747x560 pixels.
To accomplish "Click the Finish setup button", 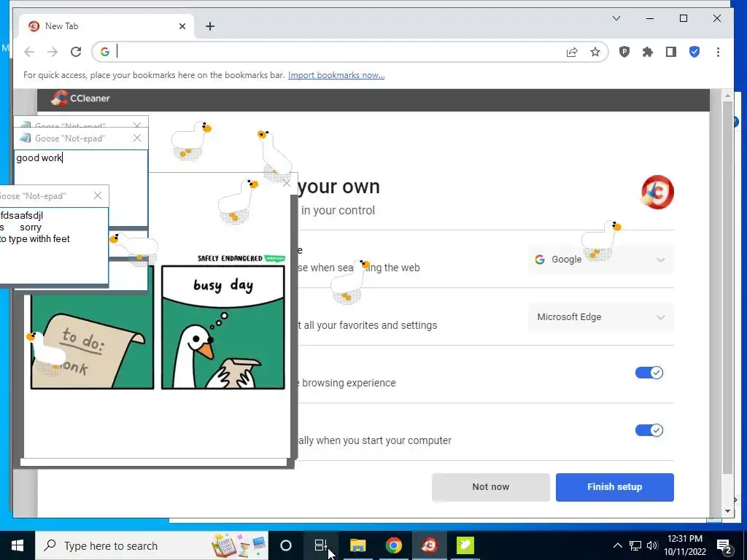I will coord(614,486).
